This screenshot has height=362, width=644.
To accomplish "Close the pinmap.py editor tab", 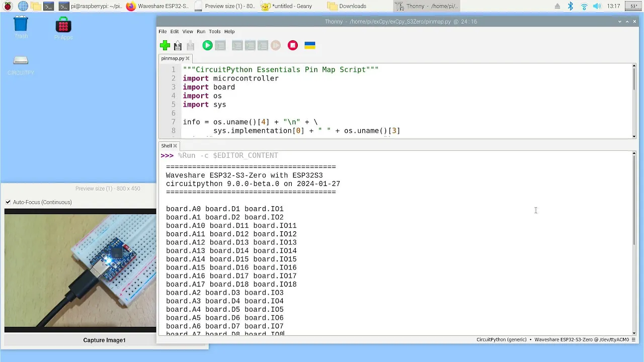I will pos(188,58).
